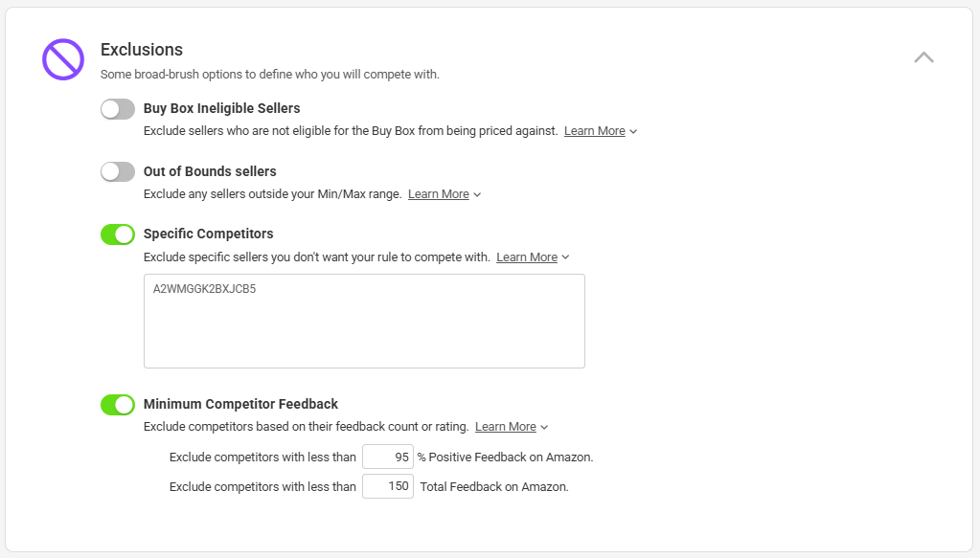Open Learn More for Out of Bounds sellers
This screenshot has height=558, width=980.
(438, 194)
